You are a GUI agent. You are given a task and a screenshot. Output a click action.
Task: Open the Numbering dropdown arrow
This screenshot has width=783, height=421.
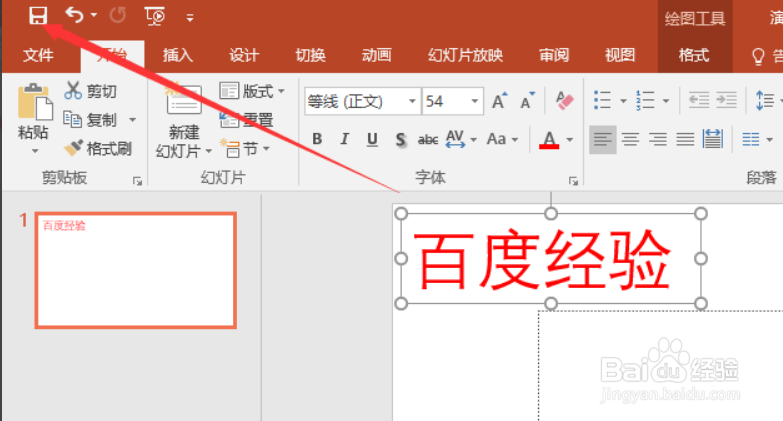tap(666, 101)
